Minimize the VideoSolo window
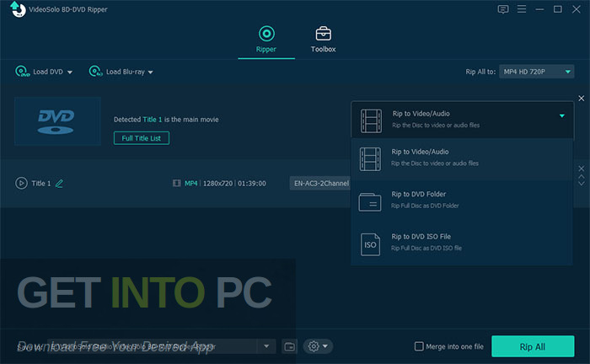The image size is (590, 364). point(539,9)
